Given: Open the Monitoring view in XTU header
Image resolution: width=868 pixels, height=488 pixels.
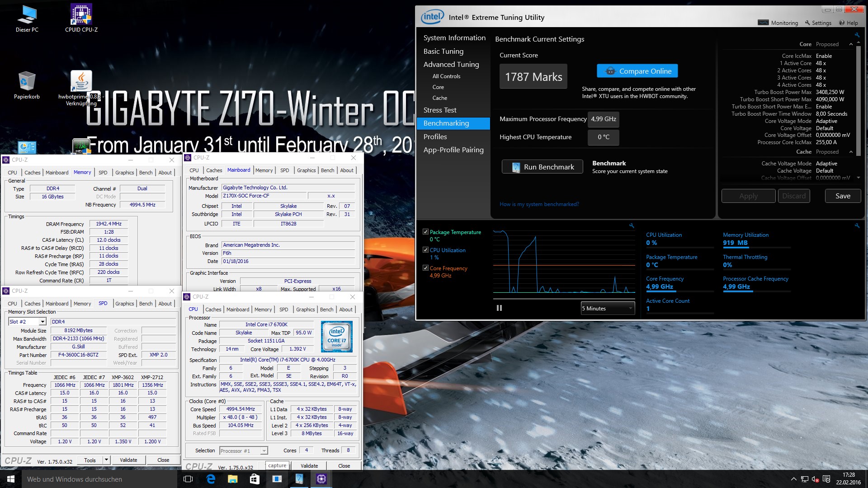Looking at the screenshot, I should pyautogui.click(x=778, y=23).
